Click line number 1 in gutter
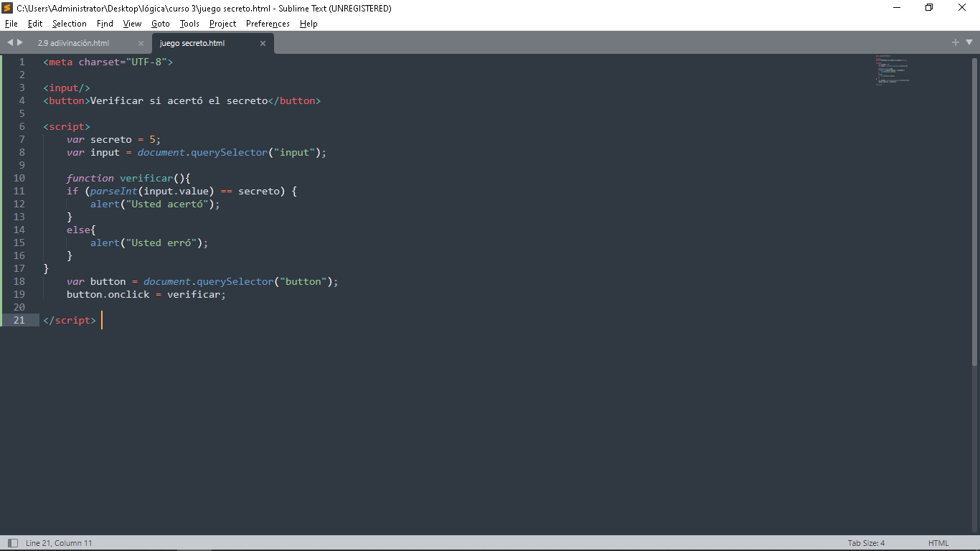The width and height of the screenshot is (980, 551). tap(22, 62)
